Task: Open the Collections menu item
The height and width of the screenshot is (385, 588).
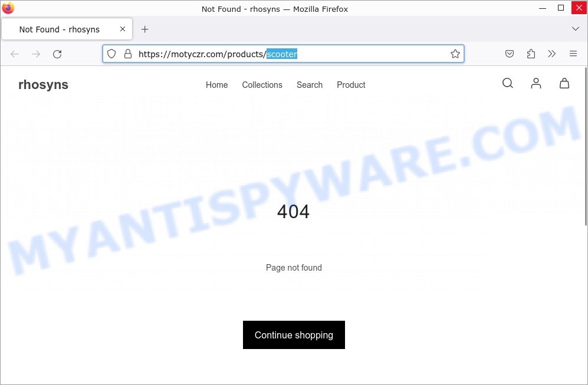Action: [x=262, y=85]
